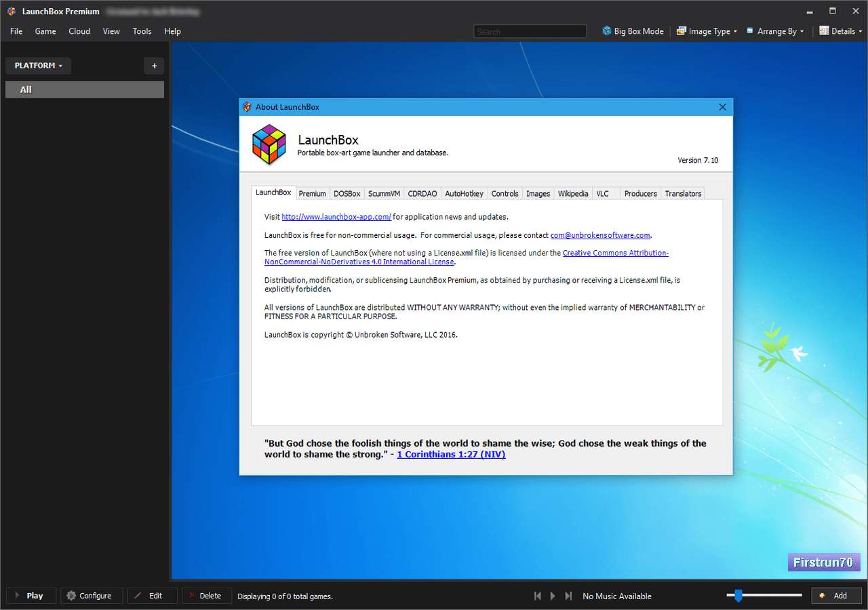Switch to the Producers tab

pos(641,193)
